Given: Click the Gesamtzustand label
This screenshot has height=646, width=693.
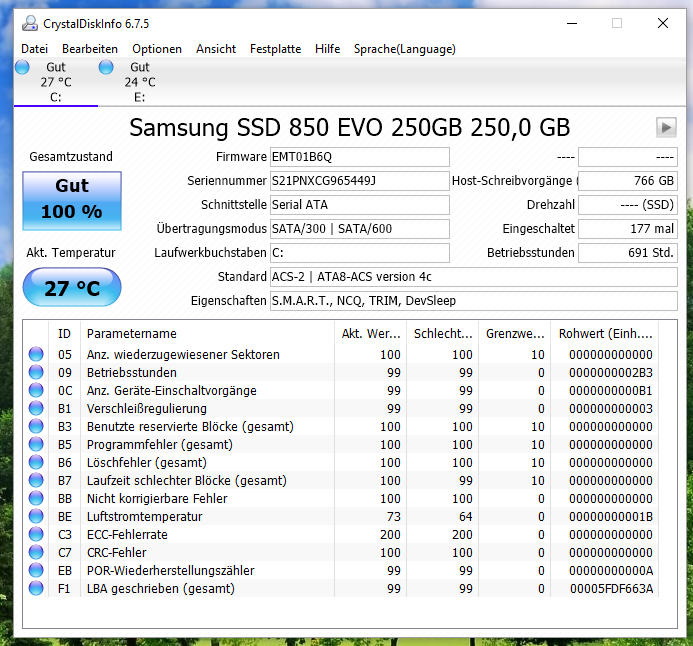Looking at the screenshot, I should pyautogui.click(x=71, y=156).
